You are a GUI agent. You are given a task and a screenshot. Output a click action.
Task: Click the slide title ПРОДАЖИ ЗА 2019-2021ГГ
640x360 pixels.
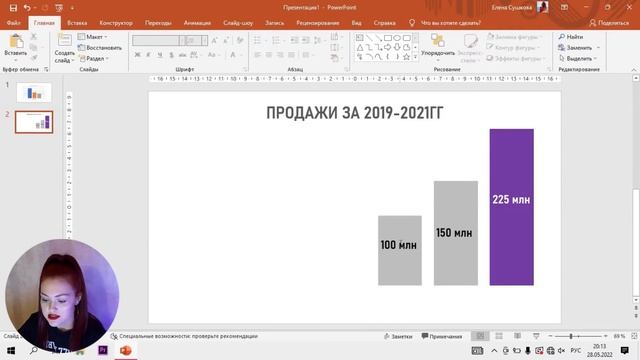355,113
